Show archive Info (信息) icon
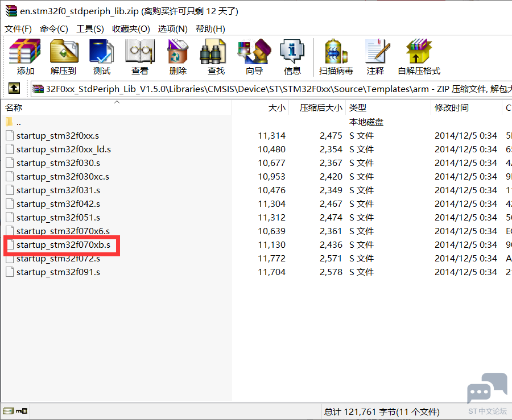Image resolution: width=512 pixels, height=420 pixels. point(292,52)
